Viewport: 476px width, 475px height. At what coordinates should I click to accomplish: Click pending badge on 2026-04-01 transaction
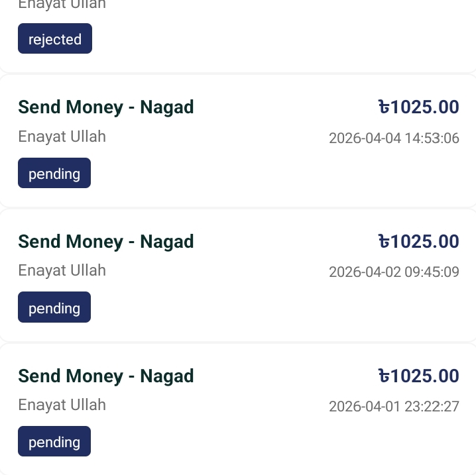point(54,442)
